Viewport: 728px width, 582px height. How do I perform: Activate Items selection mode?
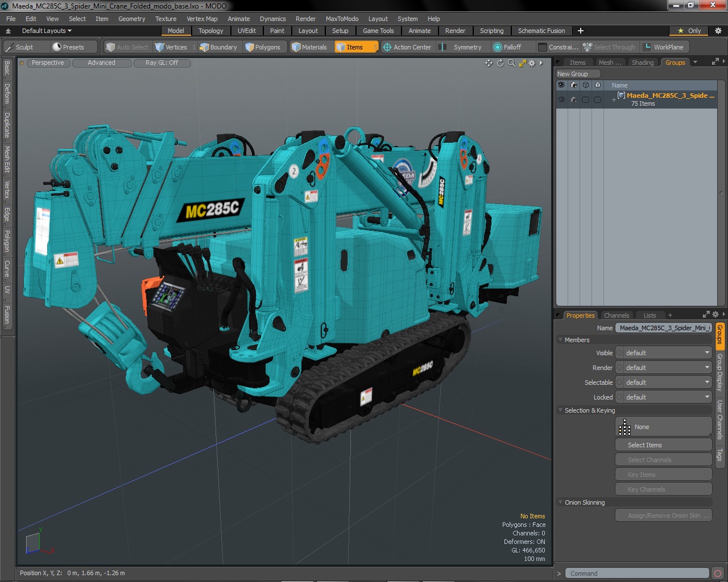pyautogui.click(x=355, y=47)
